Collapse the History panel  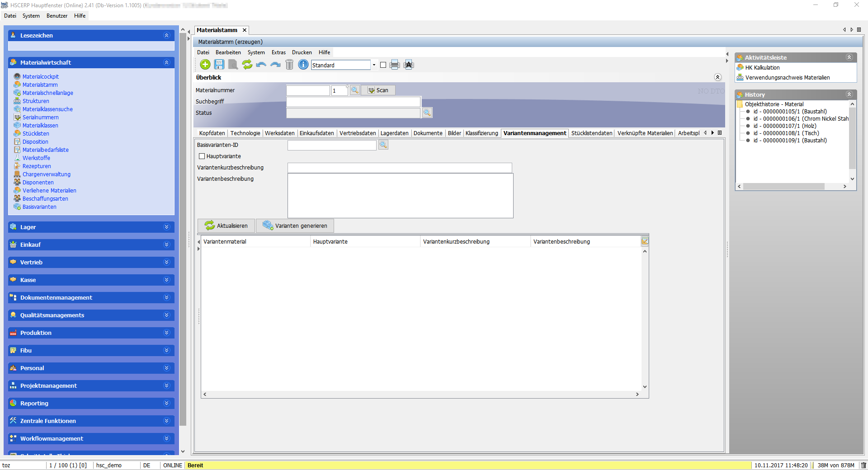pos(849,94)
